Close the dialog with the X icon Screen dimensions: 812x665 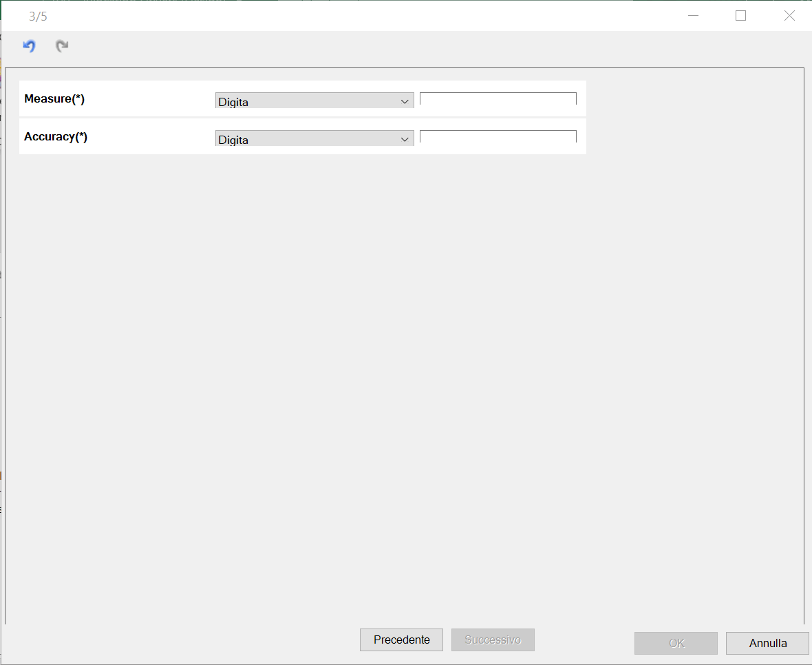click(x=789, y=16)
